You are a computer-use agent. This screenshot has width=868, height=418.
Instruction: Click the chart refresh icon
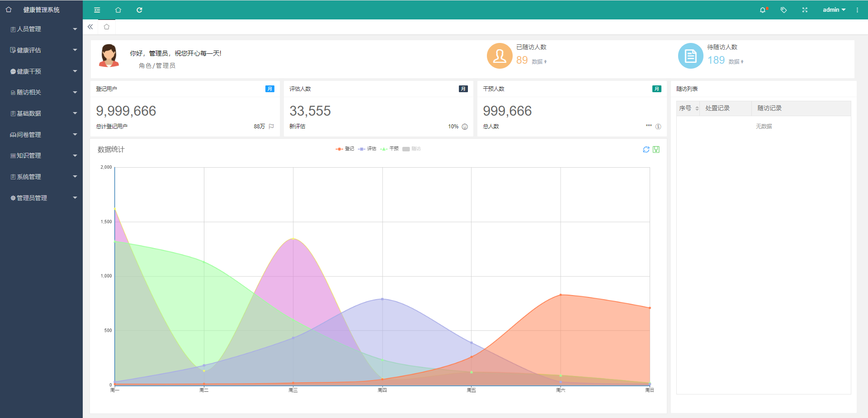coord(646,150)
